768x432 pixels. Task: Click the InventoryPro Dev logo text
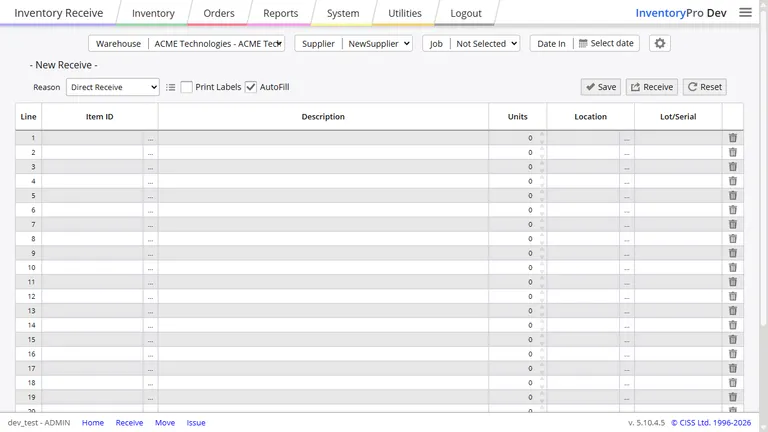[x=681, y=13]
